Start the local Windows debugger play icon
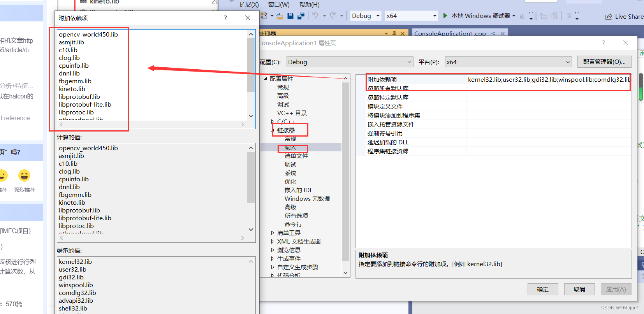The height and width of the screenshot is (314, 644). click(x=445, y=16)
